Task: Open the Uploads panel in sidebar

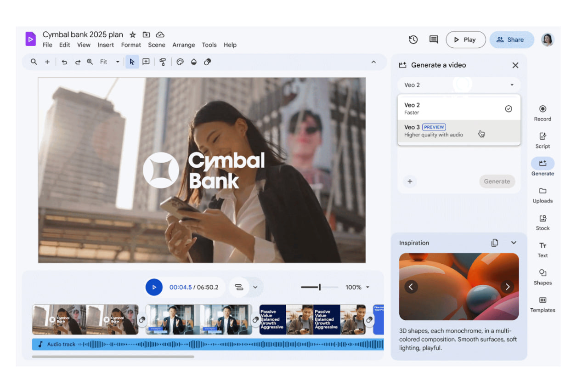Action: point(543,195)
